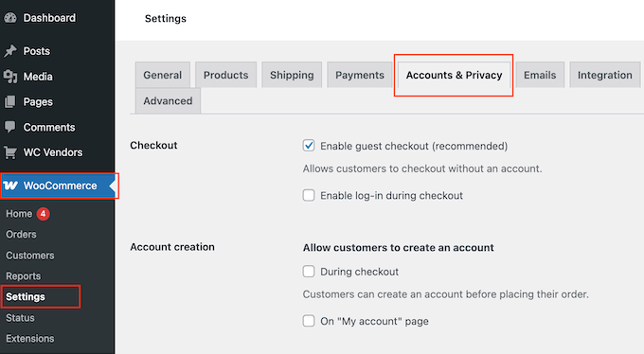Click the WC Vendors cart icon
The width and height of the screenshot is (644, 354).
10,152
